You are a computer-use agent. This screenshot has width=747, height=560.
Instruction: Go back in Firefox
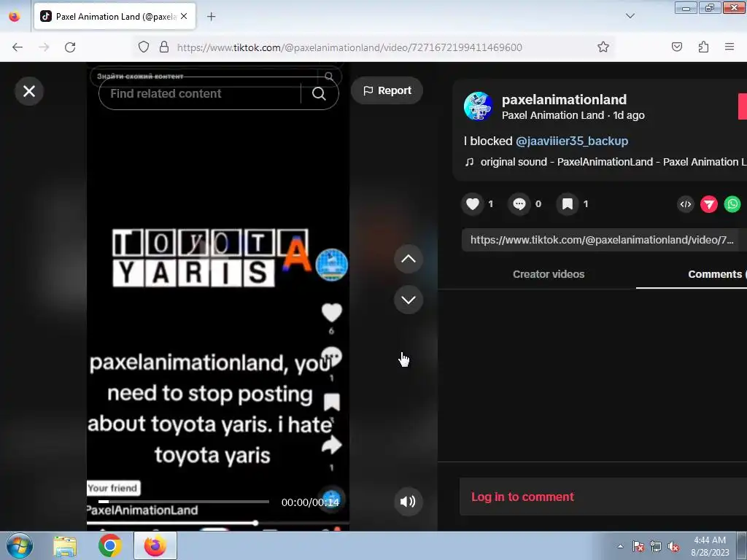[18, 47]
